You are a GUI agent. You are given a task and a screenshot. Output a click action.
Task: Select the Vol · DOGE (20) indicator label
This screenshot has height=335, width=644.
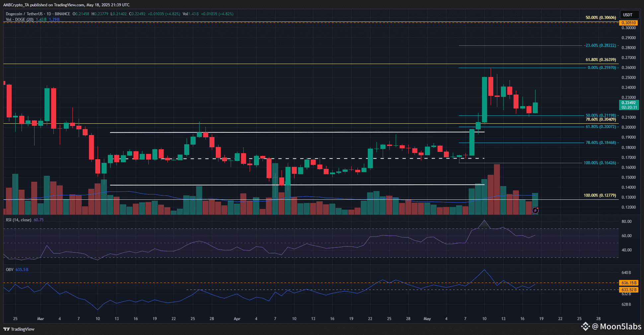click(x=20, y=20)
